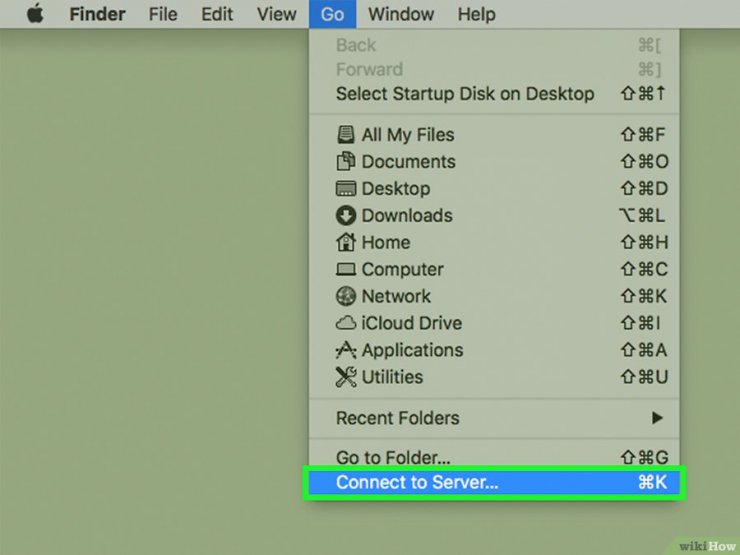Screen dimensions: 740x555
Task: Click the Network globe icon
Action: coord(345,296)
